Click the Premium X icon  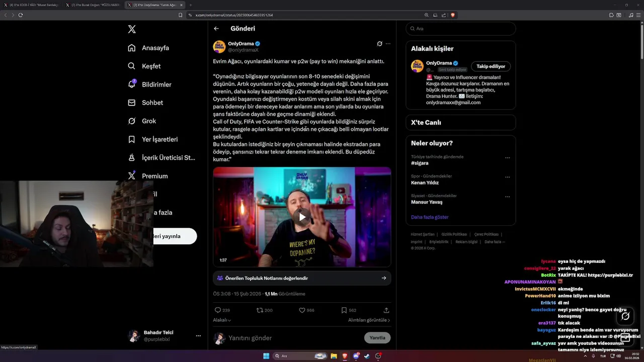tap(132, 176)
